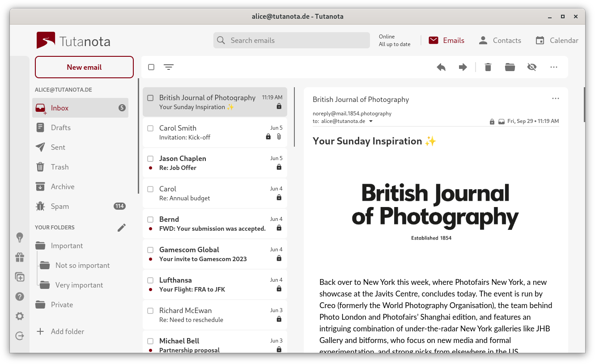
Task: Open the Your invite to Gamescom 2023 email
Action: 215,254
